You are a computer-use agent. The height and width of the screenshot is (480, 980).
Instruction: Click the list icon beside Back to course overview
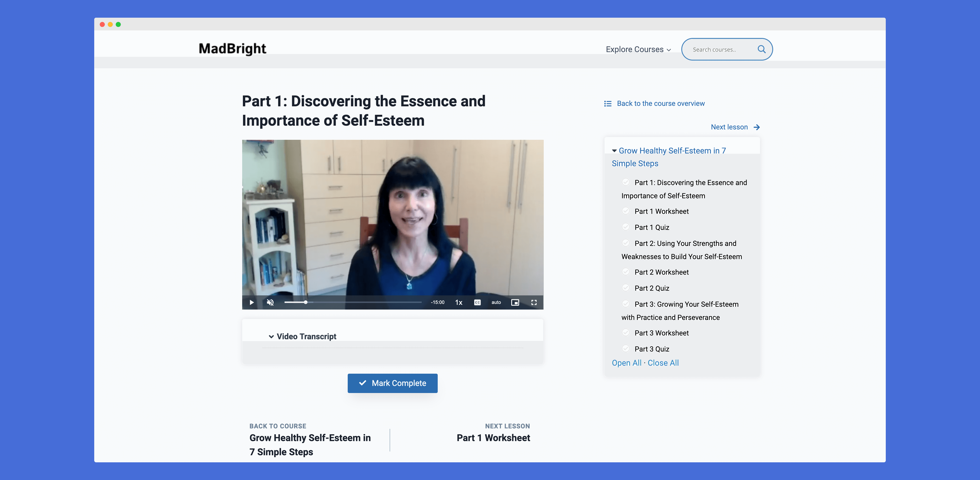tap(608, 103)
